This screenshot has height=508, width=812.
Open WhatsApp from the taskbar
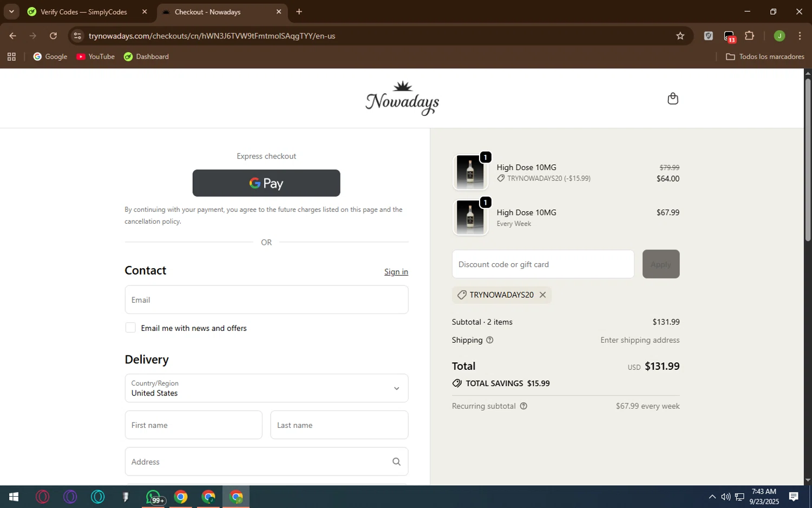153,497
